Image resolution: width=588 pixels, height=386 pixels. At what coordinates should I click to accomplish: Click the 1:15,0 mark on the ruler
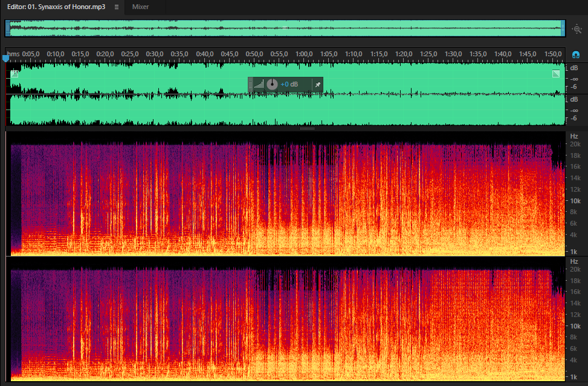379,54
